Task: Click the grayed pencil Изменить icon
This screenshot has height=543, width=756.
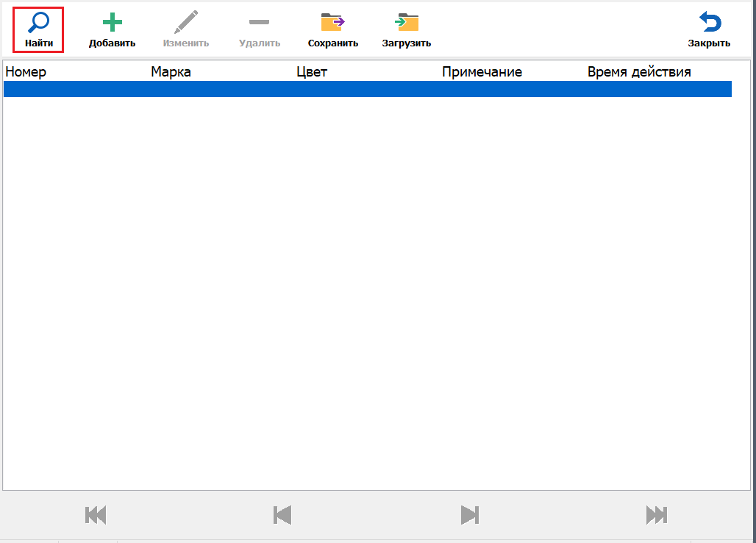Action: [186, 23]
